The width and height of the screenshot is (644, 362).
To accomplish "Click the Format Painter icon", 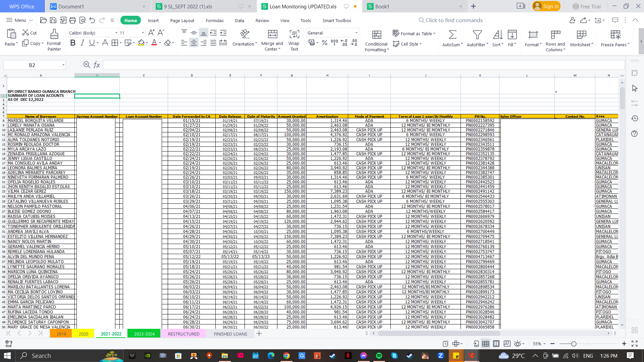I will (54, 35).
